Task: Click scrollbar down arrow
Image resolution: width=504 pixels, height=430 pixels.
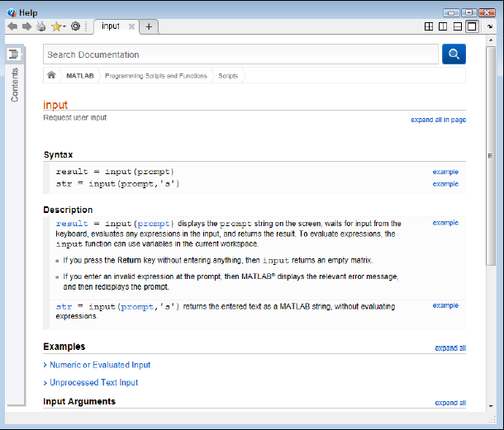Action: coord(491,406)
